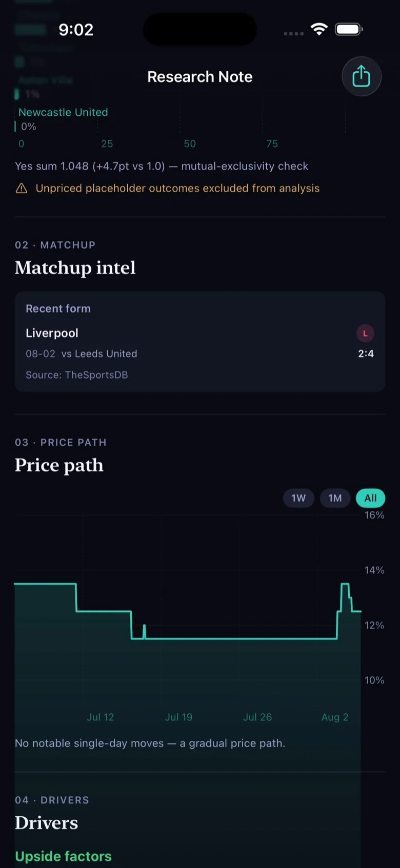Tap the Jul 19 axis label
The height and width of the screenshot is (868, 400).
179,717
